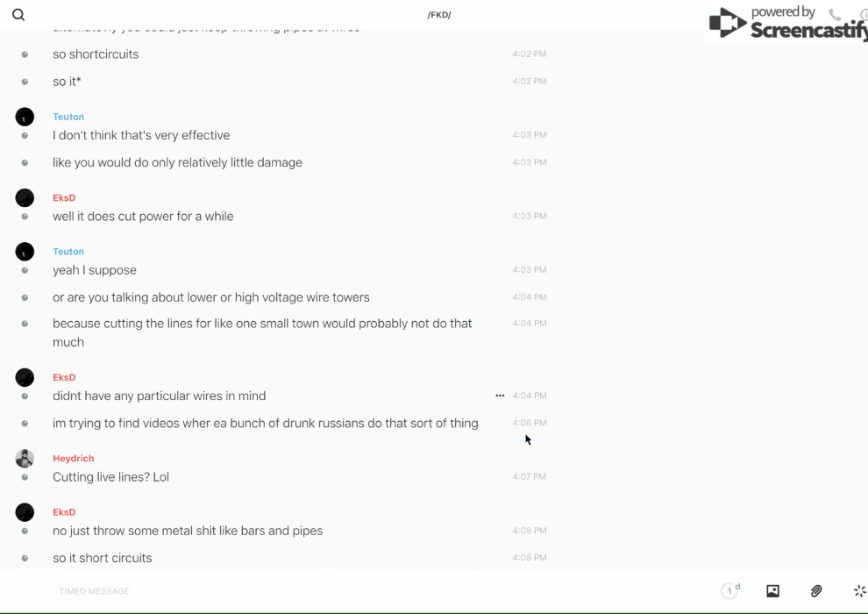Screen dimensions: 868x614
Task: Click the Screencastify logo icon
Action: [x=728, y=24]
